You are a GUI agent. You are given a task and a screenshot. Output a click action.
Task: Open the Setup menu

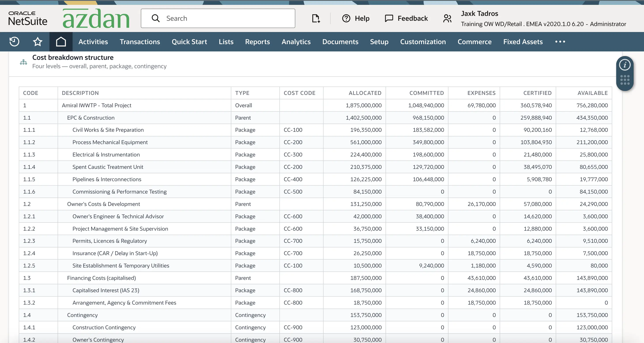click(379, 42)
